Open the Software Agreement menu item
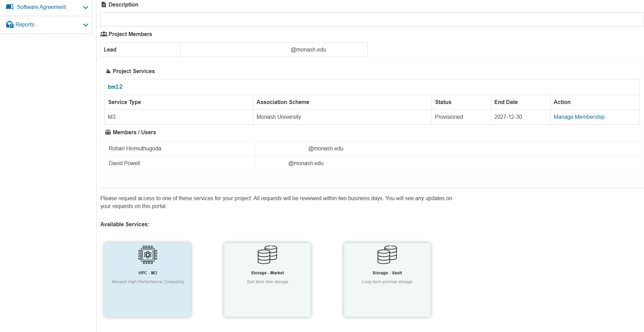The image size is (644, 332). click(41, 7)
